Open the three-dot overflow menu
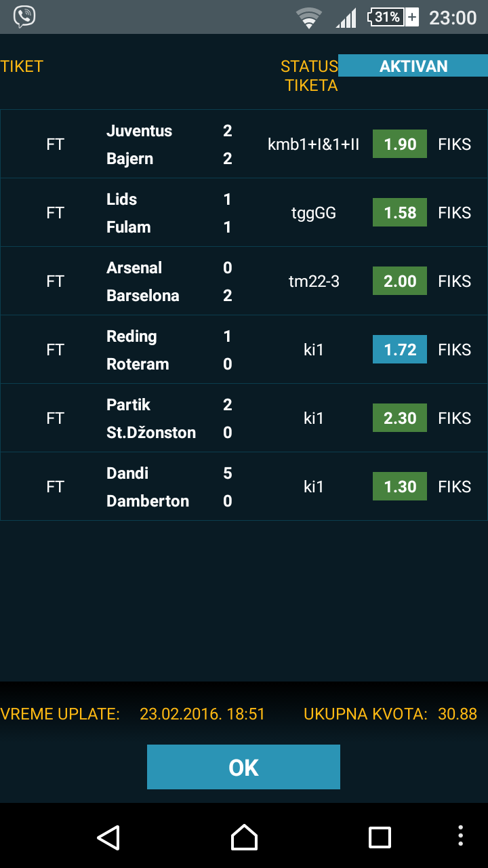Screen dimensions: 488x868 click(461, 837)
